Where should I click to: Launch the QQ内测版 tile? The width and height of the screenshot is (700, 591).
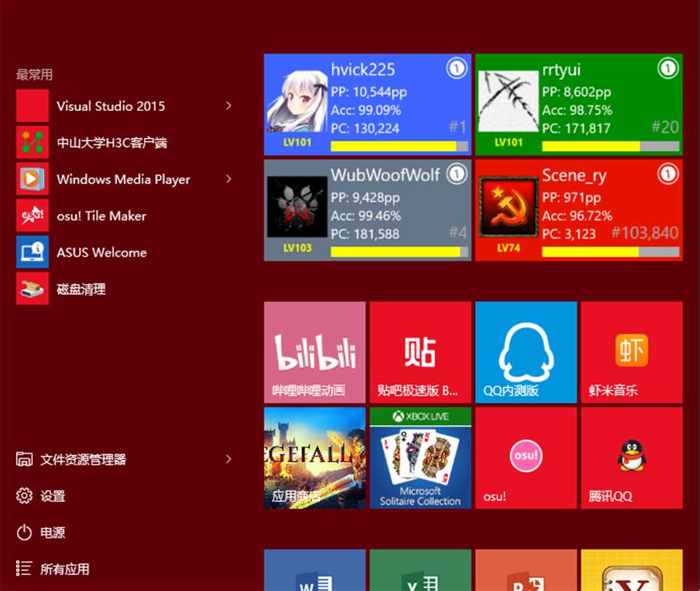pyautogui.click(x=526, y=352)
